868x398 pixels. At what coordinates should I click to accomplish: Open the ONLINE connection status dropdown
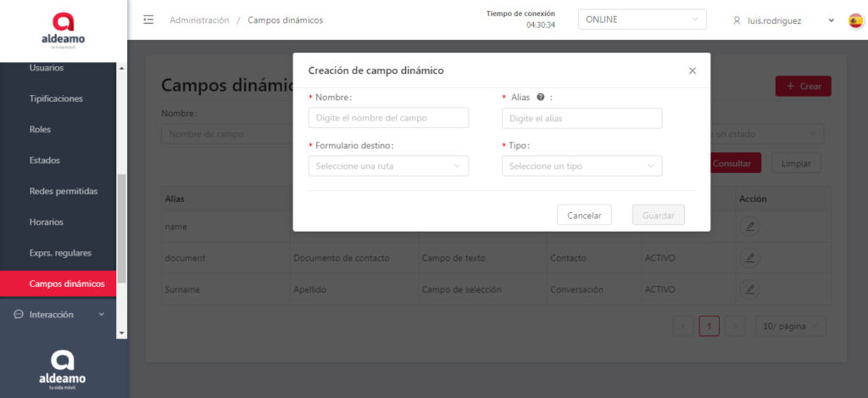(x=642, y=20)
